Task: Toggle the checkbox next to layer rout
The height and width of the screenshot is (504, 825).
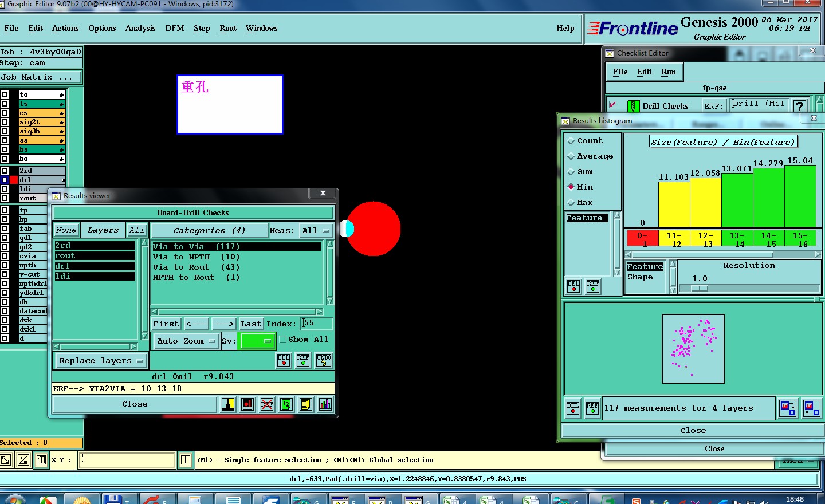Action: 5,198
